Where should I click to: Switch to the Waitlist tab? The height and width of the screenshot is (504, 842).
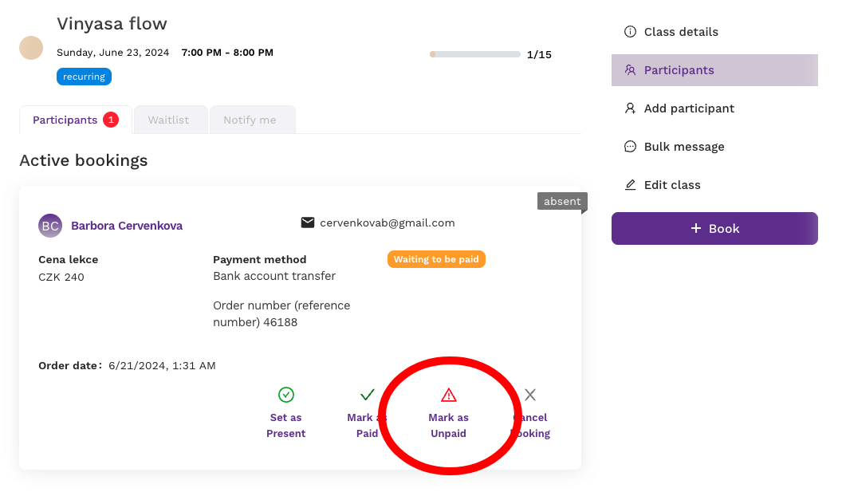(x=170, y=120)
